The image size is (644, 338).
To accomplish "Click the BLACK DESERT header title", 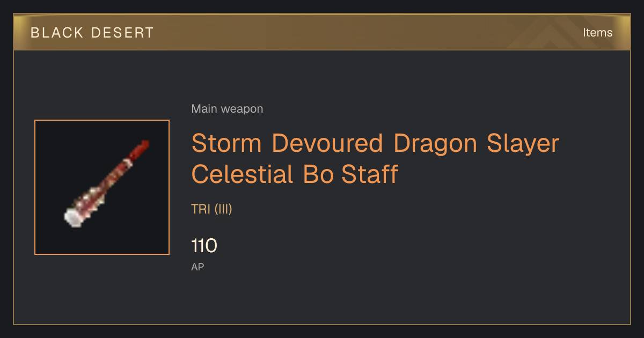I will point(92,33).
